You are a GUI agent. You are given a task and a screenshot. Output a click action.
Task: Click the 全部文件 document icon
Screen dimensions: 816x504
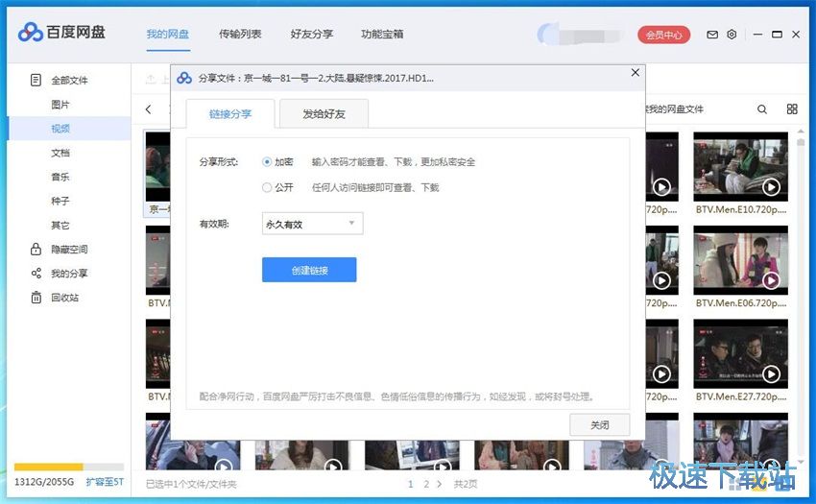tap(36, 80)
